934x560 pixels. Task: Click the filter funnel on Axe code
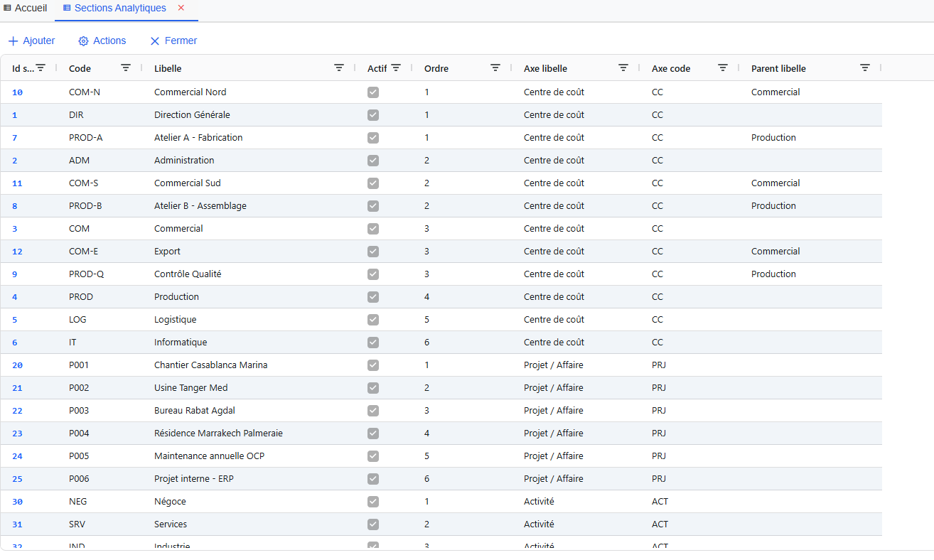coord(723,68)
